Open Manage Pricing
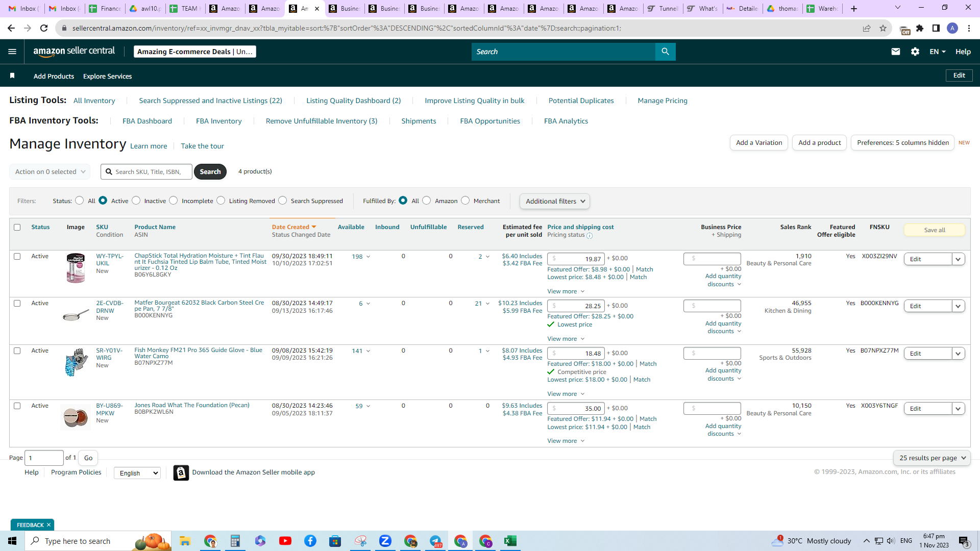 coord(663,101)
